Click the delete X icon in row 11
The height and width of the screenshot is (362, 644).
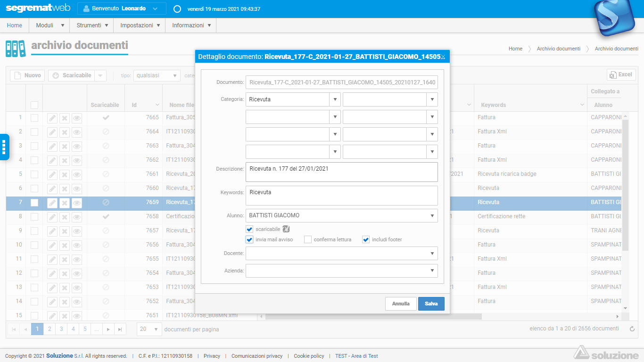coord(65,259)
